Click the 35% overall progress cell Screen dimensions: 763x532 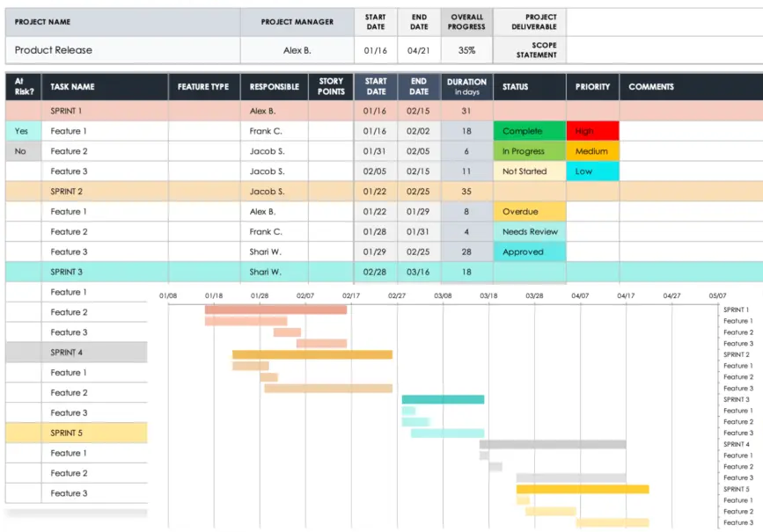tap(466, 50)
